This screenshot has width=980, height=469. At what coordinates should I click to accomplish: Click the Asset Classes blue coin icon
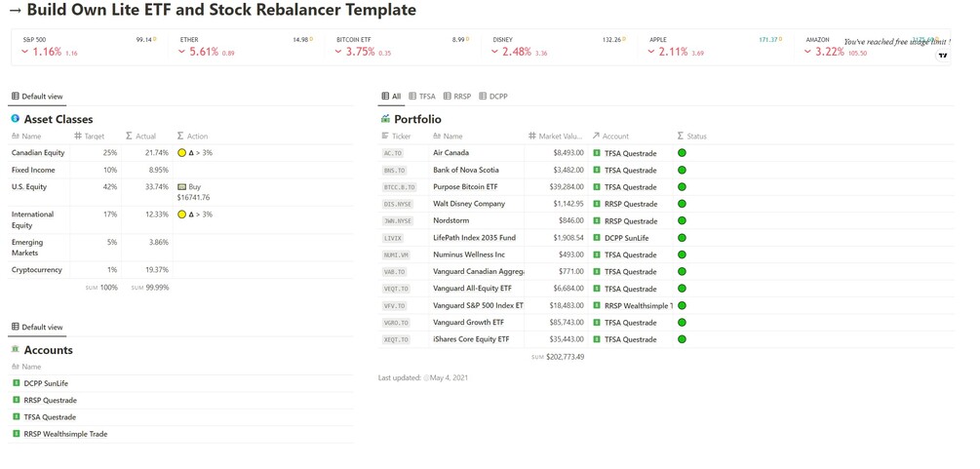[x=16, y=118]
